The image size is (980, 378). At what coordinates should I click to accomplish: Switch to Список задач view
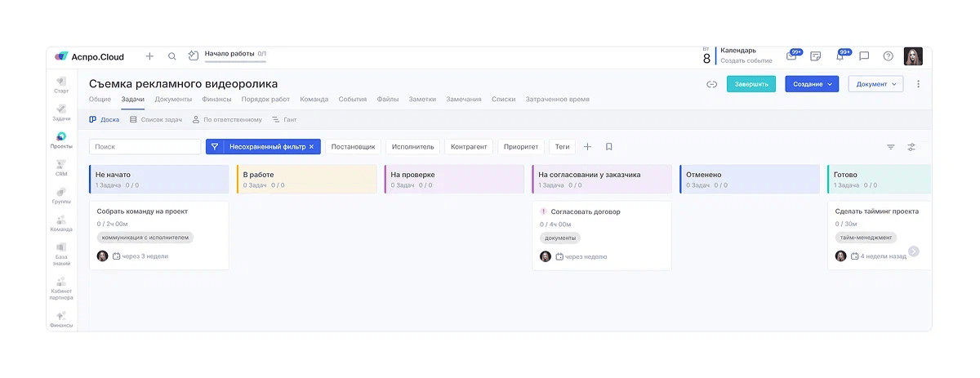(x=155, y=119)
